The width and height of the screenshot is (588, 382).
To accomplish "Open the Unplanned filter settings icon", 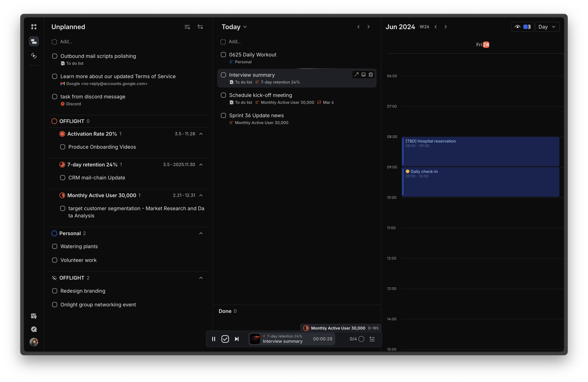I will [x=200, y=27].
